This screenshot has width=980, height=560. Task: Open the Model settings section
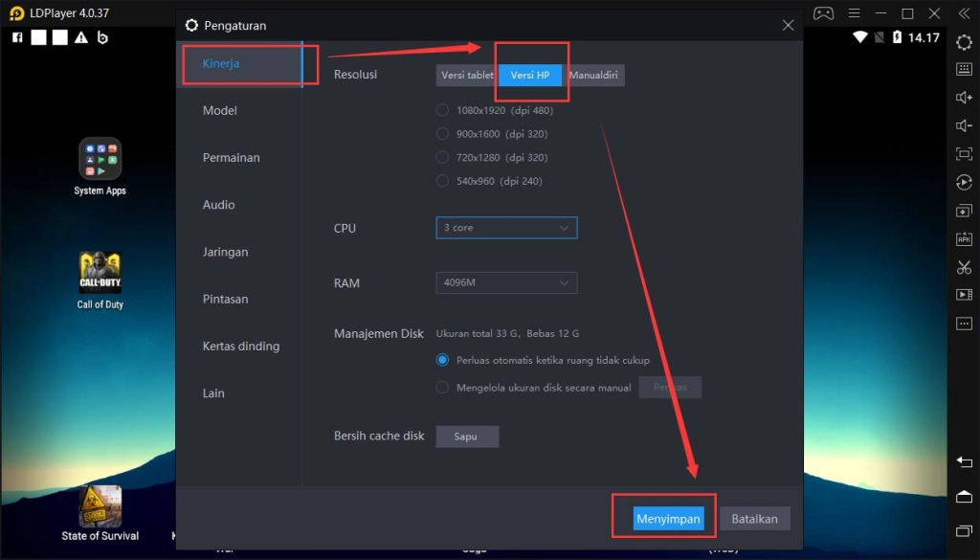coord(240,111)
